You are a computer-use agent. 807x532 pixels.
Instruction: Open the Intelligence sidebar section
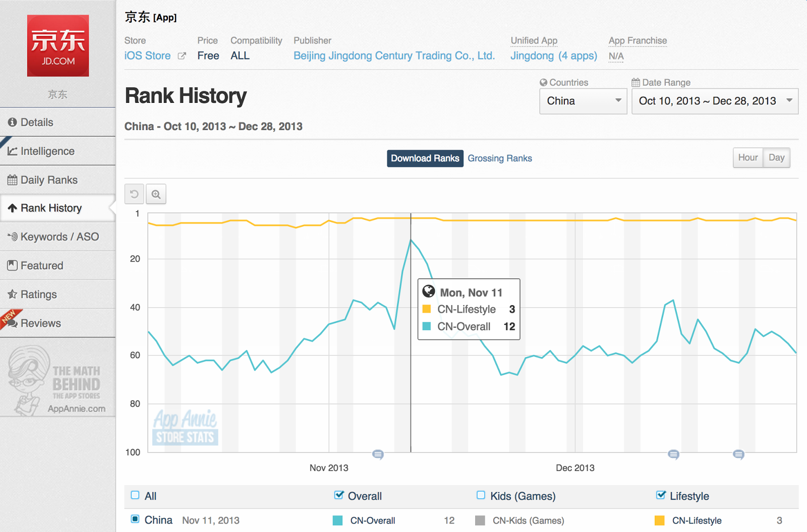pos(57,151)
